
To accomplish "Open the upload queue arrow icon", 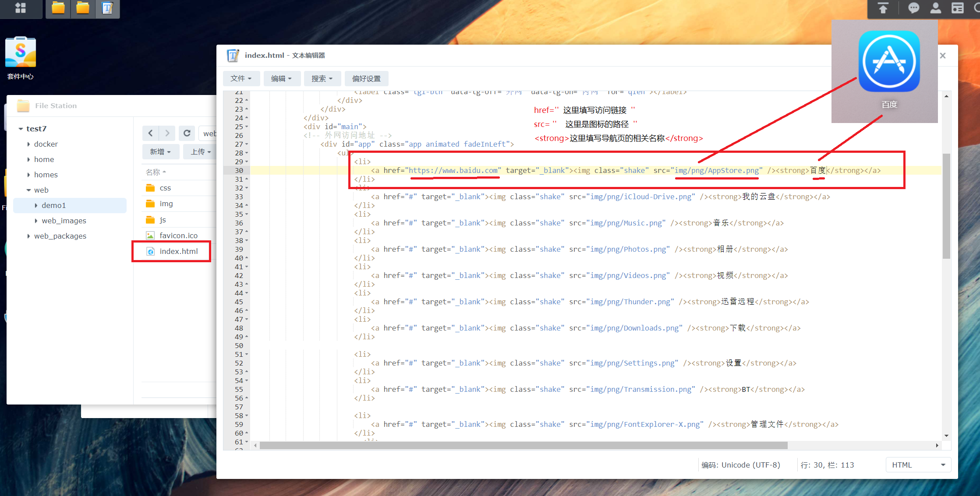I will (x=883, y=8).
